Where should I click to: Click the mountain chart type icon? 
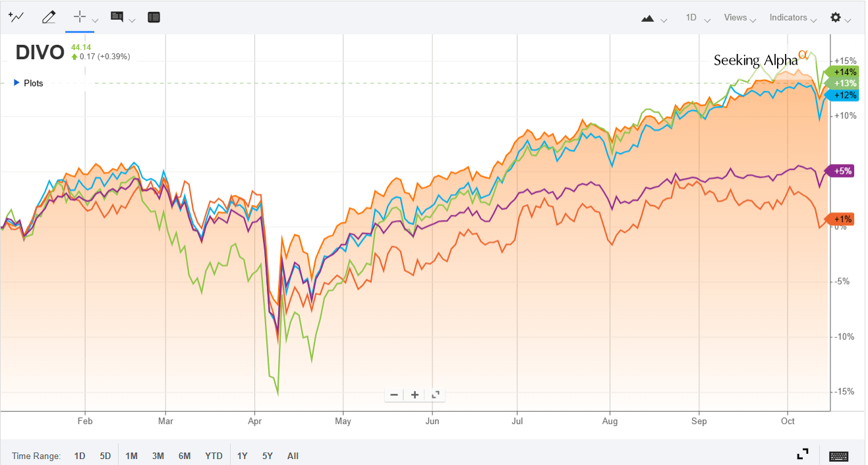tap(647, 20)
